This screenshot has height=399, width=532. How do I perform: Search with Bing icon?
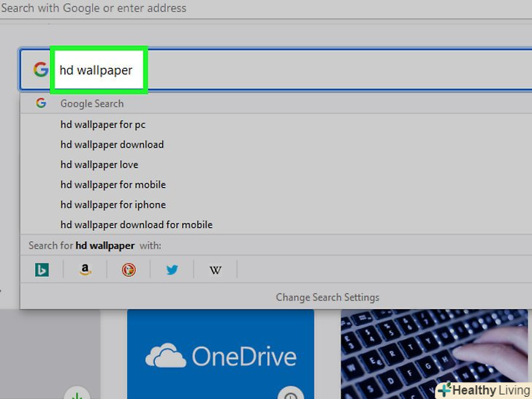coord(42,270)
